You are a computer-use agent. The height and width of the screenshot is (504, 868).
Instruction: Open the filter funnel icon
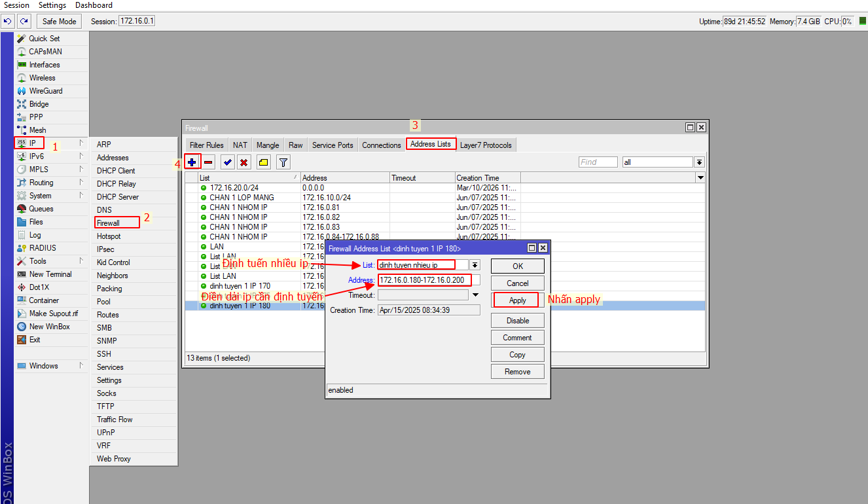[x=283, y=162]
